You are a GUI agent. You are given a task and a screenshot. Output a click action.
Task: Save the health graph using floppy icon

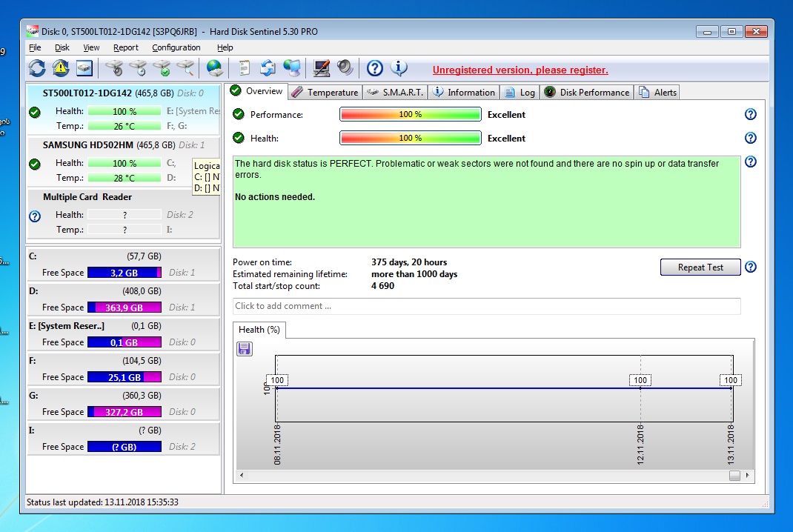[x=245, y=349]
